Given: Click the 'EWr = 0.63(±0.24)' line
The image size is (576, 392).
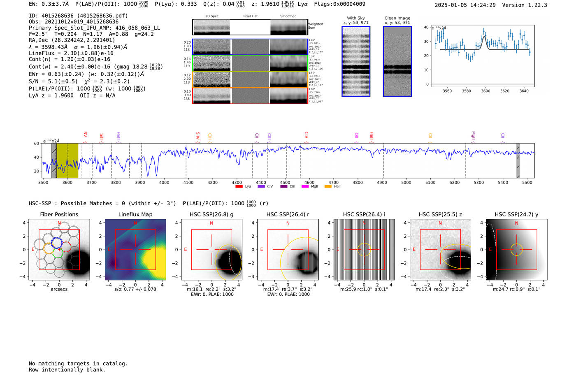Looking at the screenshot, I should [86, 74].
